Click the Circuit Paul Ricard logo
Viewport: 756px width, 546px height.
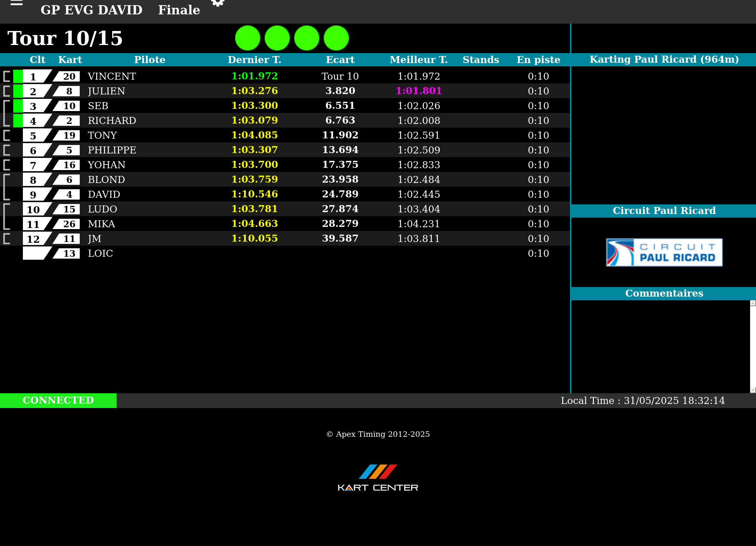coord(664,252)
